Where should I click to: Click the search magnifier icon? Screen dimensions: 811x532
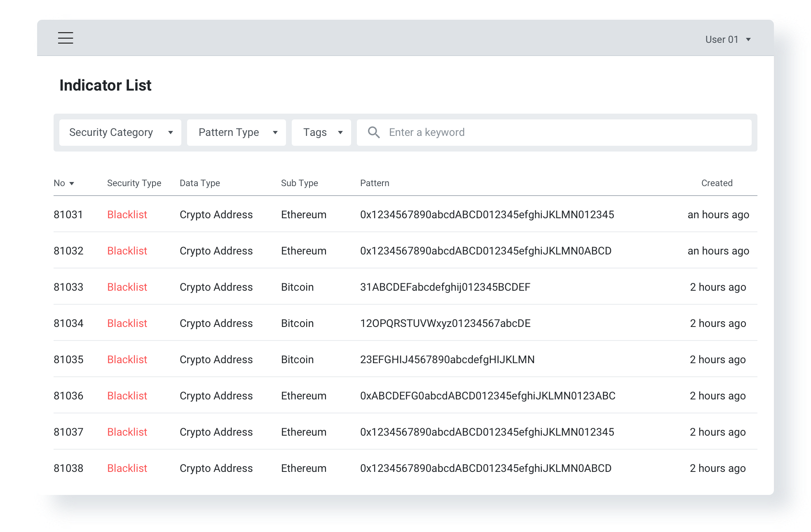click(x=374, y=132)
